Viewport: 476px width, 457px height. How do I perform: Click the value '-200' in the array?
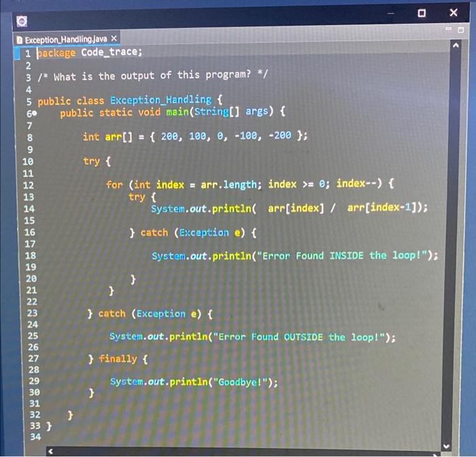280,135
